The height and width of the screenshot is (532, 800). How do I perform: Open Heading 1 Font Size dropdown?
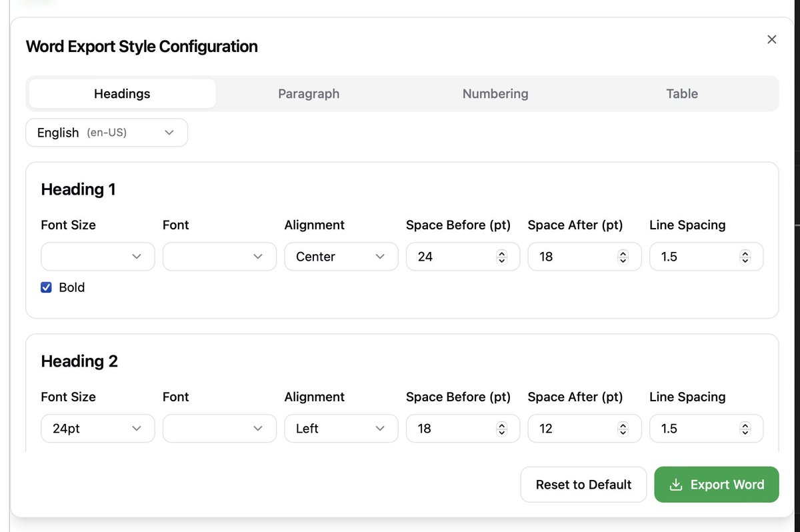pos(98,257)
